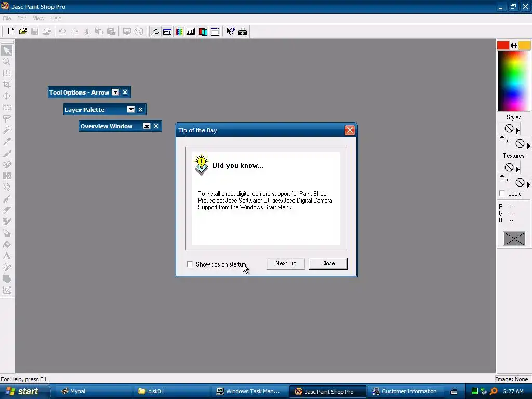
Task: Click the orange background solid color swatch
Action: pos(525,45)
